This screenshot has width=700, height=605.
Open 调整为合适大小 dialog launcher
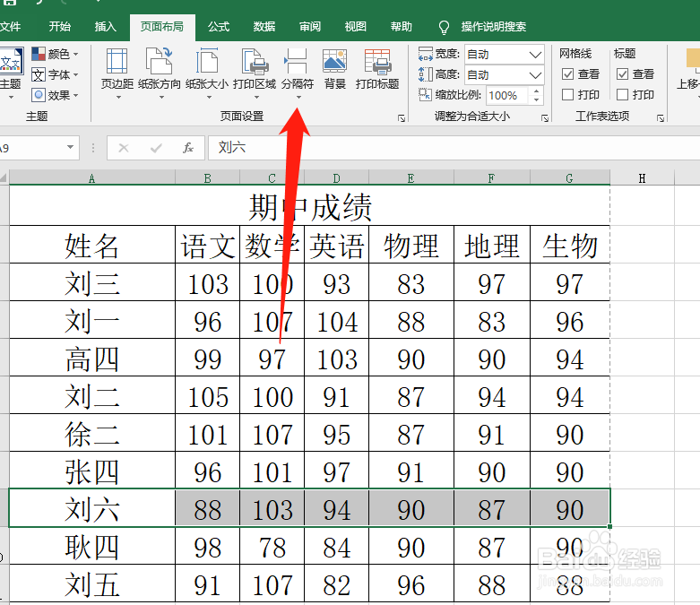tap(545, 118)
